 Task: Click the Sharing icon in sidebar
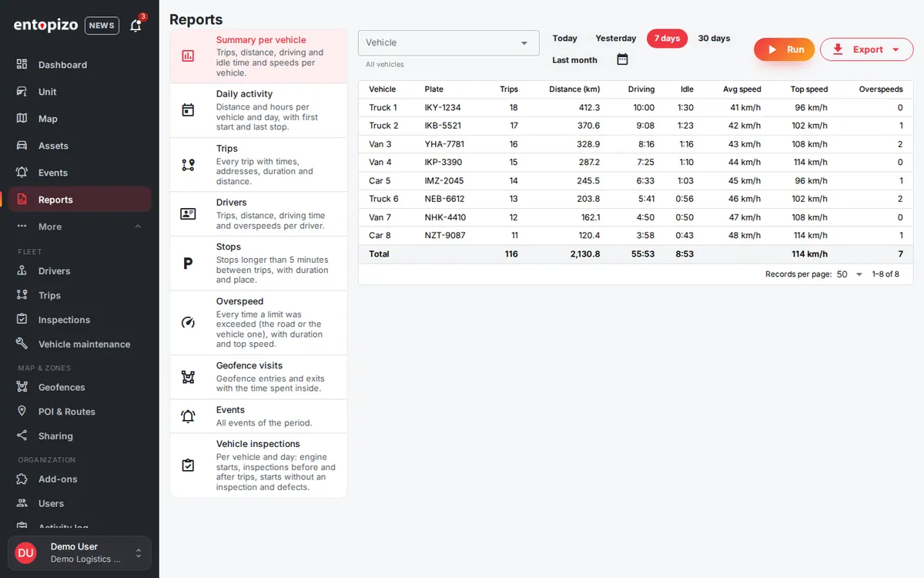pos(22,436)
